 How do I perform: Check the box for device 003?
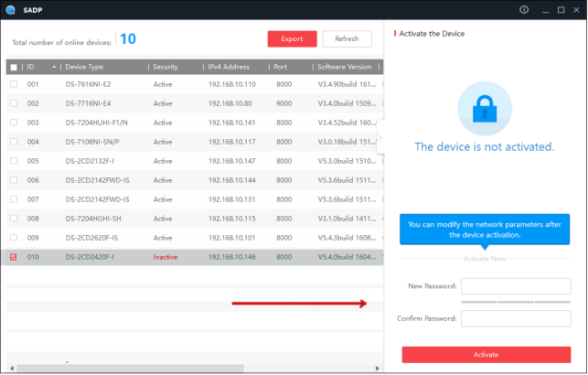(x=14, y=123)
